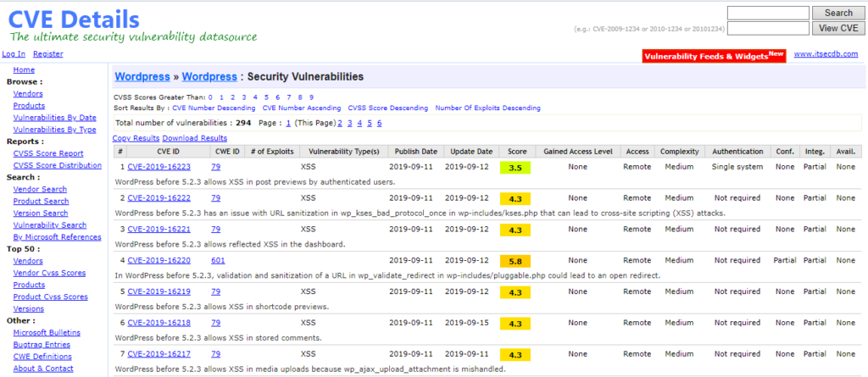Open Vendor Search
This screenshot has width=868, height=377.
click(x=40, y=189)
